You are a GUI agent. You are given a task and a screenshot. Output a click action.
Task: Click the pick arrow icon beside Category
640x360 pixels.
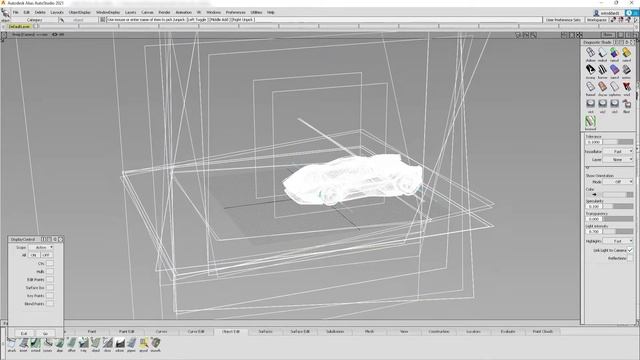(x=61, y=20)
